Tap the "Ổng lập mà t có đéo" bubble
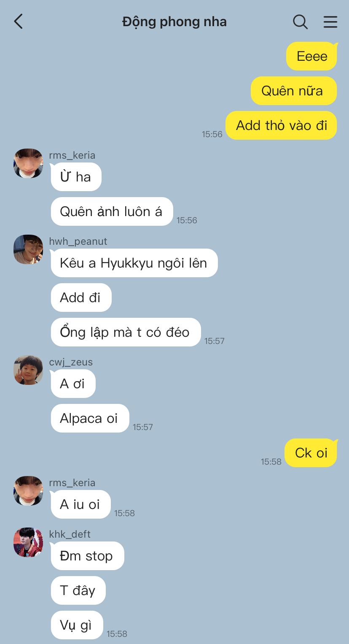This screenshot has width=349, height=644. pyautogui.click(x=125, y=332)
